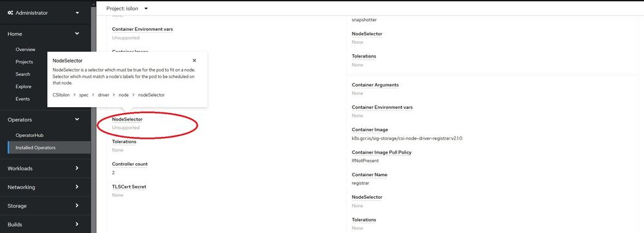
Task: Click nodeSelector in popover breadcrumb
Action: [x=151, y=94]
